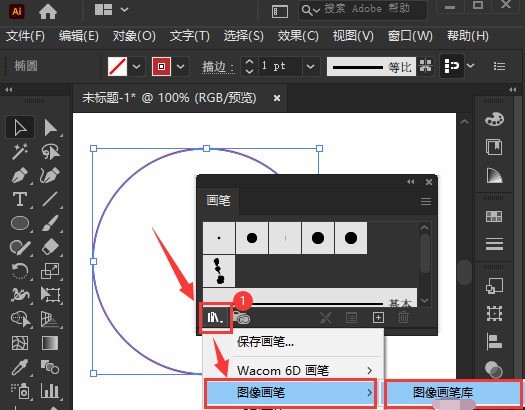
Task: Expand the Wacom 6D 画笔 submenu
Action: (x=369, y=371)
